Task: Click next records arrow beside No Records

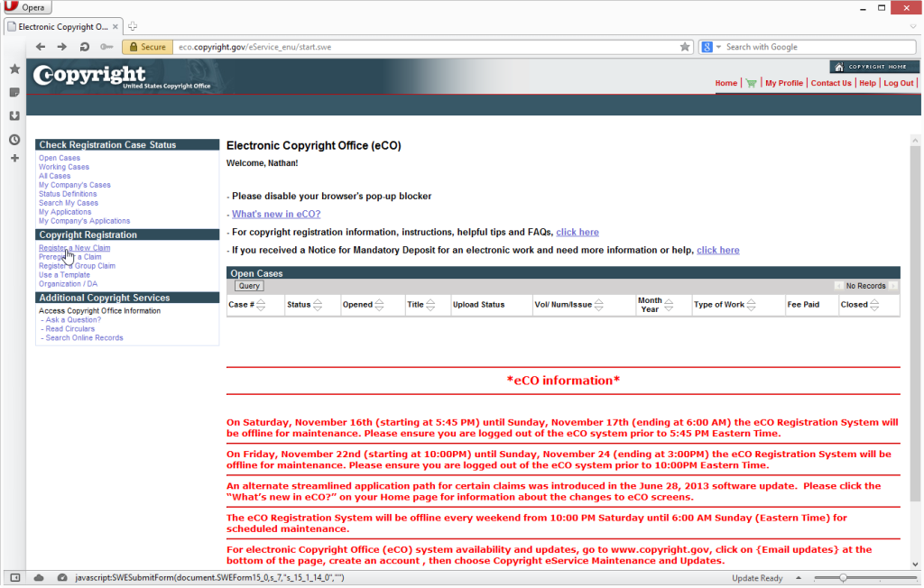Action: tap(893, 286)
